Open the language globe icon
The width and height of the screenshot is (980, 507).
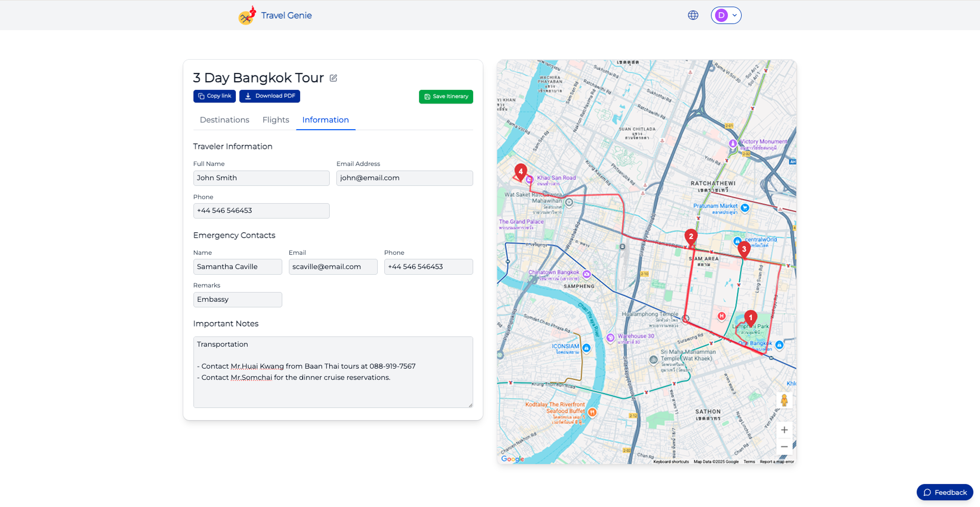pos(693,15)
